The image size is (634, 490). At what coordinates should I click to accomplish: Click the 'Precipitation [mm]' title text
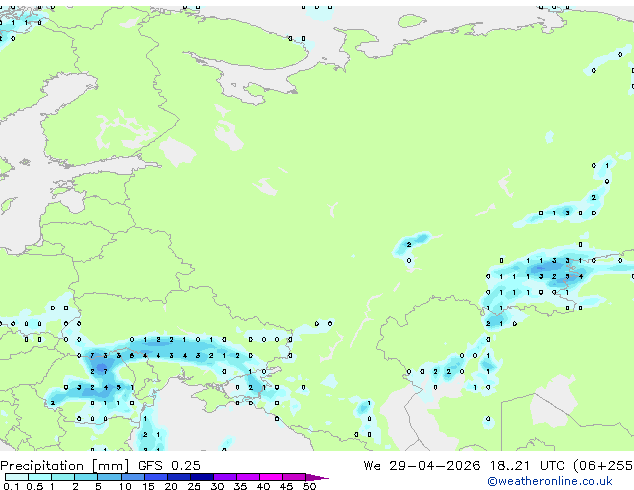point(65,466)
